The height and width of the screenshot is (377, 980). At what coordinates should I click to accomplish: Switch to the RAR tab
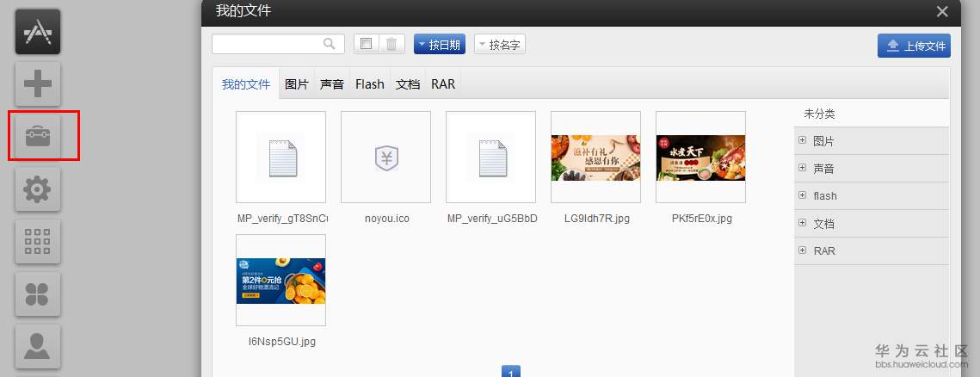point(443,83)
